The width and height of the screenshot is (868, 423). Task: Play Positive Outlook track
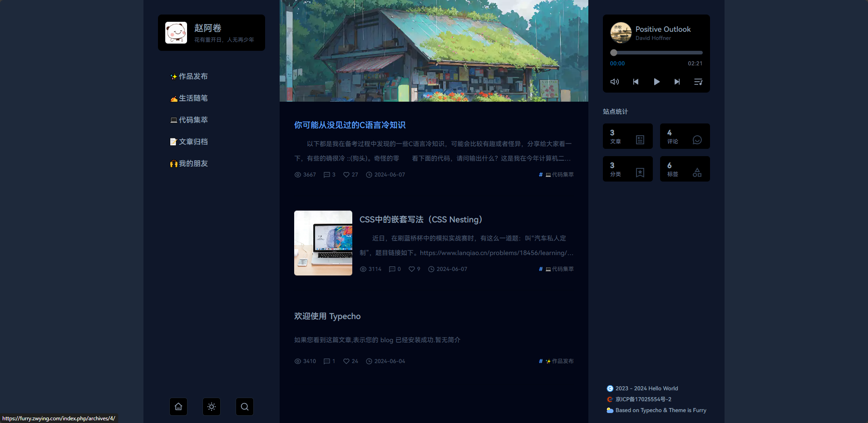coord(656,82)
